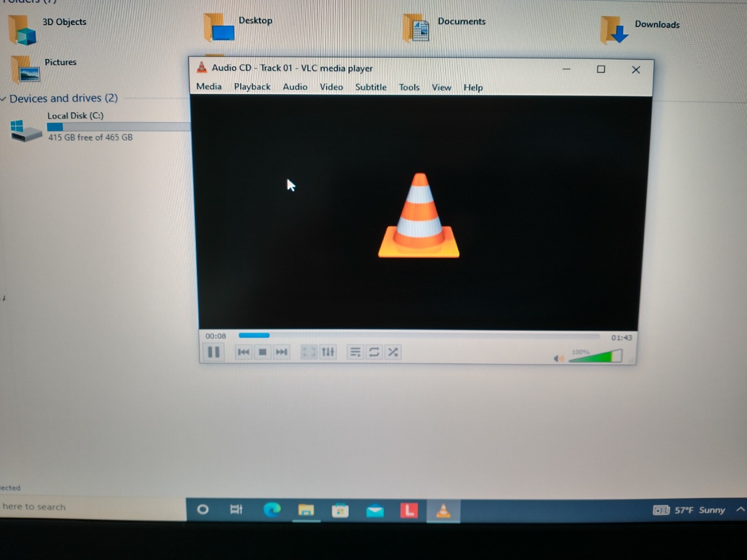The image size is (747, 560).
Task: Mute audio with the speaker icon
Action: pos(558,358)
